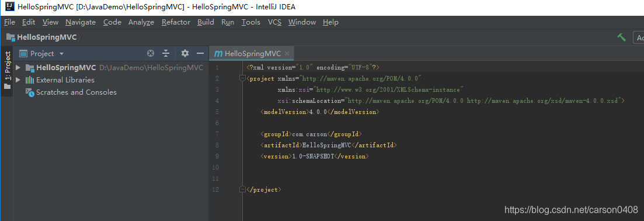
Task: Open the File menu
Action: [x=9, y=22]
